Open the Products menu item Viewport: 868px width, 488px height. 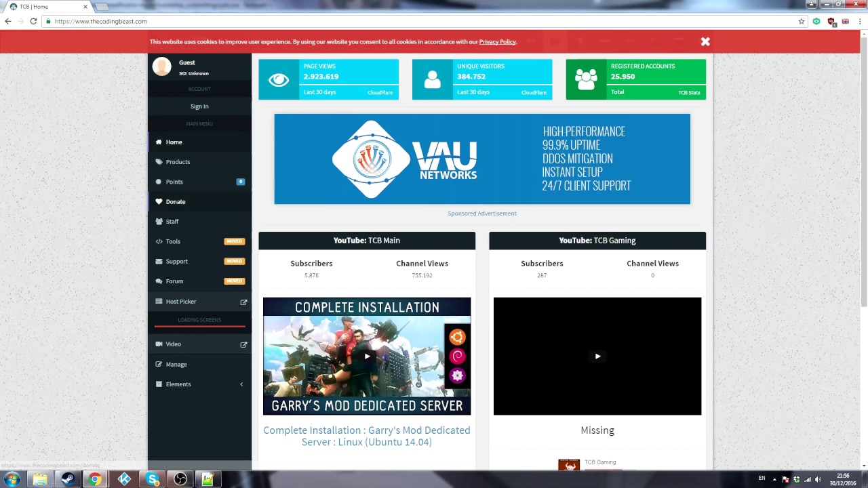pos(199,162)
